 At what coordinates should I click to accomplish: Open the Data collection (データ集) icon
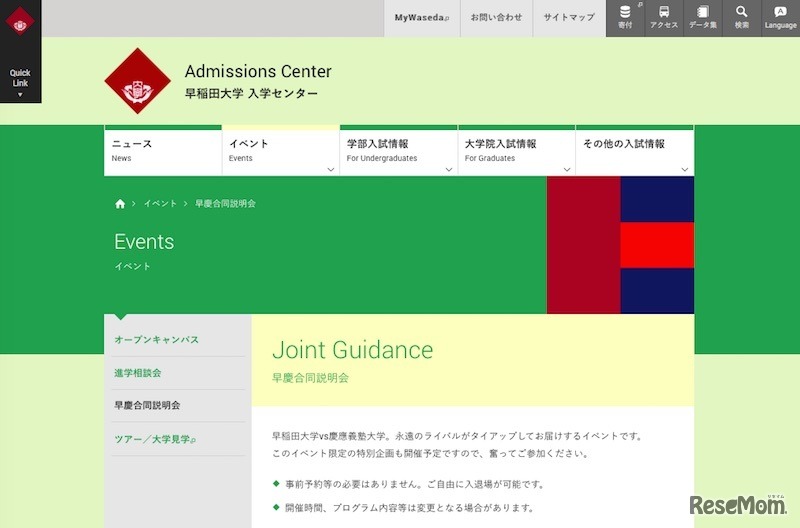pyautogui.click(x=703, y=17)
